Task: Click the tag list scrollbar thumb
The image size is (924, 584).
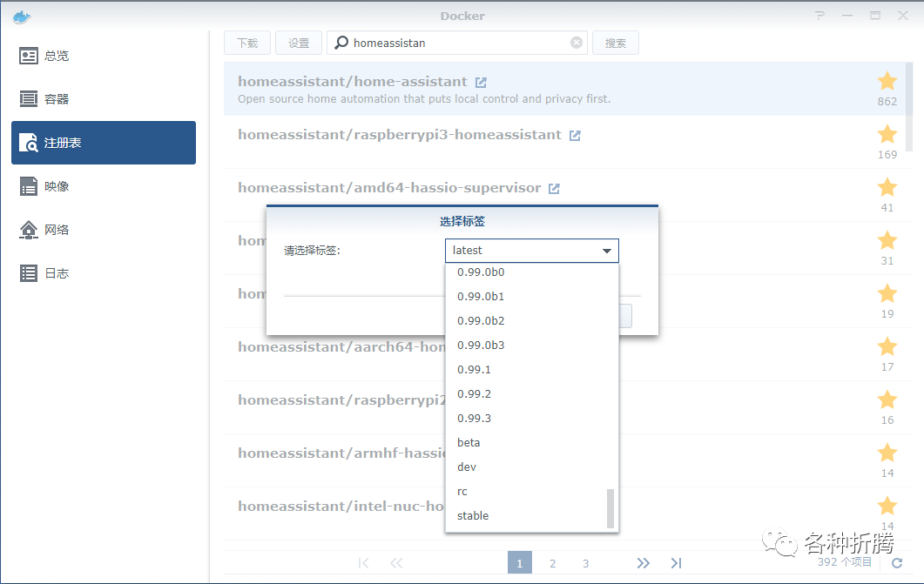Action: point(610,508)
